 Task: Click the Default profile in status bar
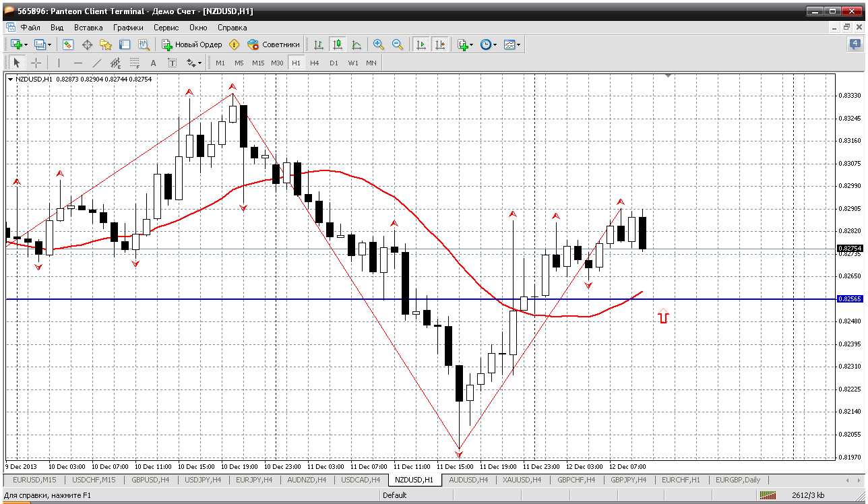point(394,495)
